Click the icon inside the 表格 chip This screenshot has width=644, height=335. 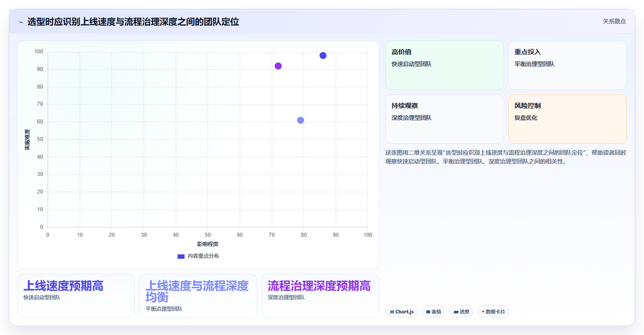pos(428,312)
